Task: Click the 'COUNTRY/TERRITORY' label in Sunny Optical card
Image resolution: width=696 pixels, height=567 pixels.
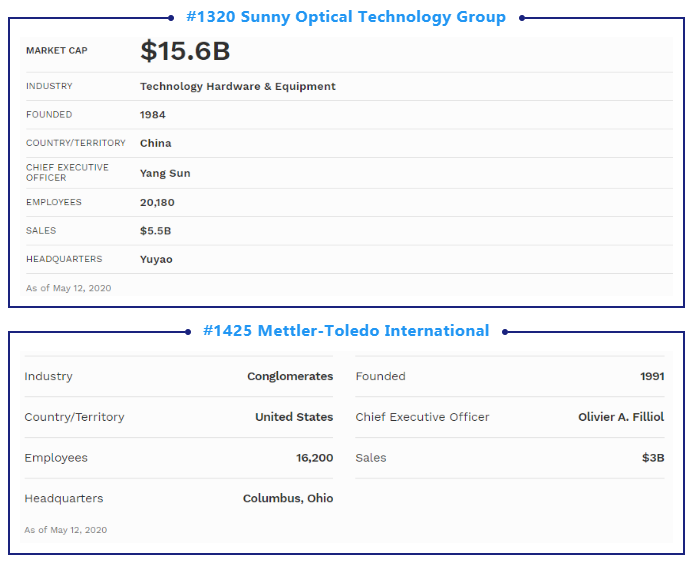Action: 76,143
